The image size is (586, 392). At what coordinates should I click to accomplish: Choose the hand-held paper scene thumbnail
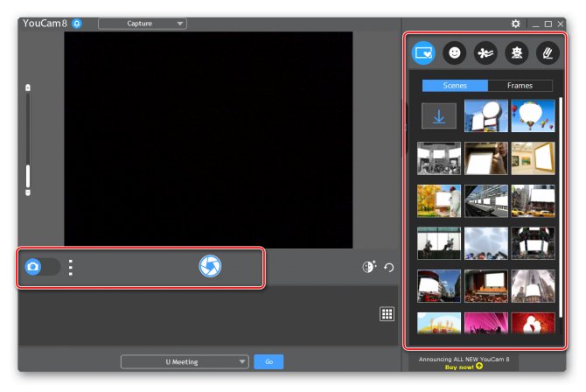click(x=485, y=158)
